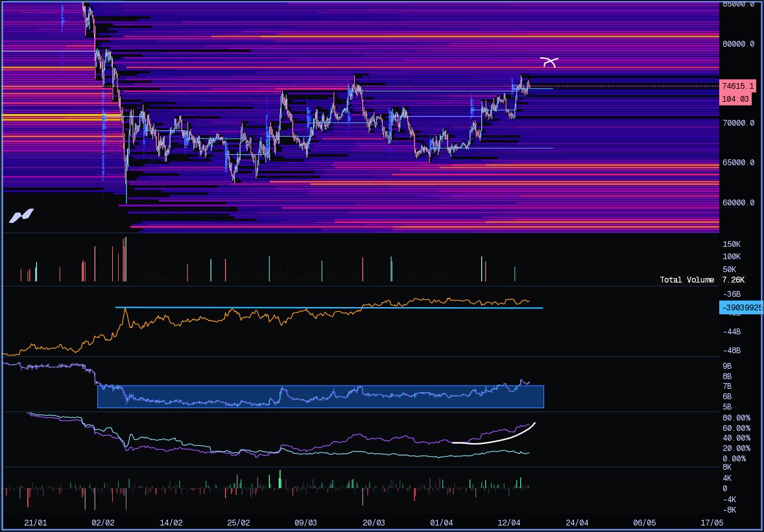Click the 150K volume scale label

[732, 244]
